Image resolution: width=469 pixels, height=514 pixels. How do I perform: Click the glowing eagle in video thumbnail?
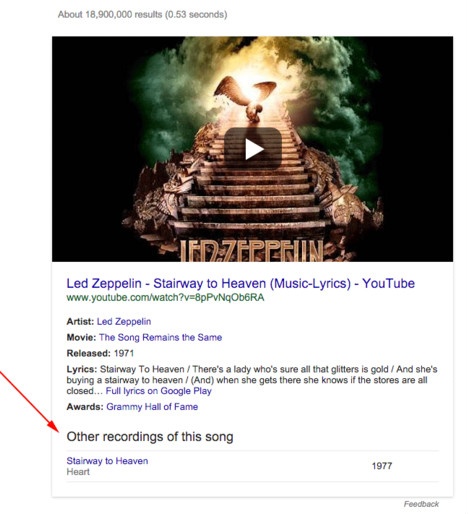coord(245,97)
